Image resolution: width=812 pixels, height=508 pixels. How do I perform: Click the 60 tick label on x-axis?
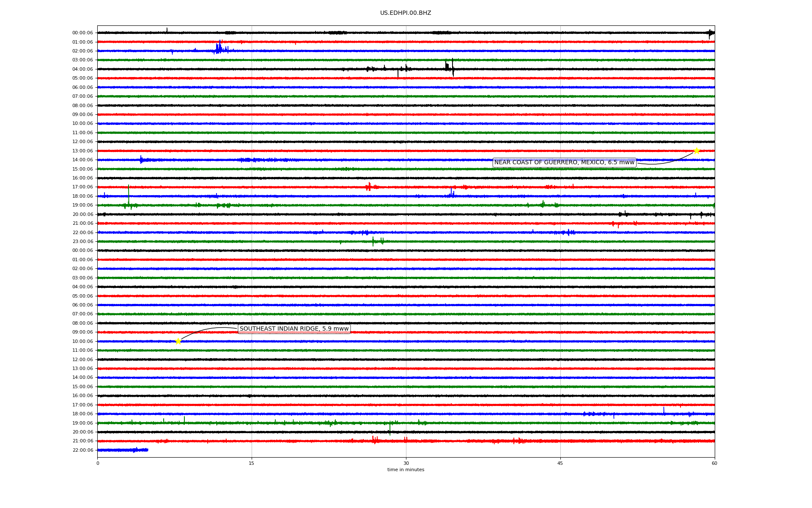click(714, 463)
